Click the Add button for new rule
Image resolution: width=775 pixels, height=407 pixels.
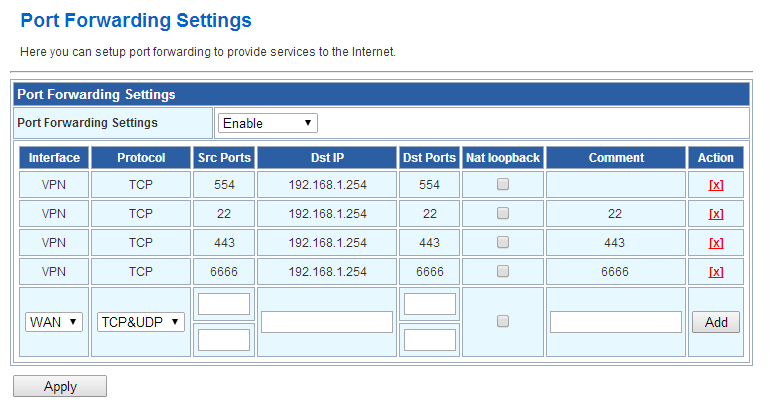[715, 322]
